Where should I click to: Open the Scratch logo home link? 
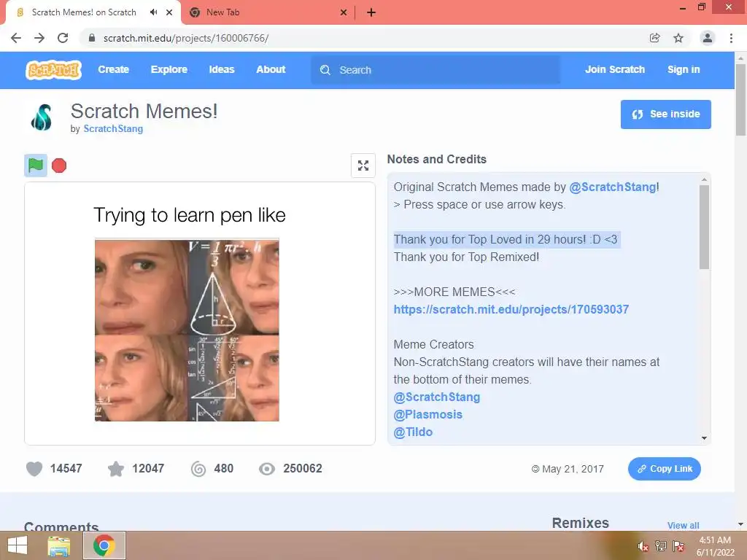53,69
